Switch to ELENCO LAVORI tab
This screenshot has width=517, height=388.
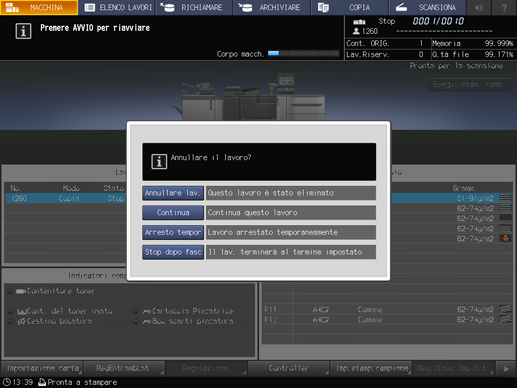tap(117, 7)
